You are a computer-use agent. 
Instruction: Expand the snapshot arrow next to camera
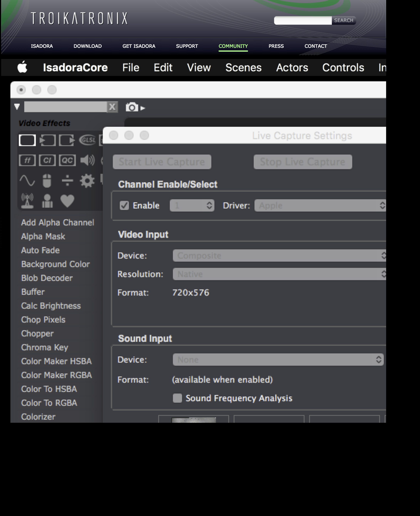click(x=143, y=108)
